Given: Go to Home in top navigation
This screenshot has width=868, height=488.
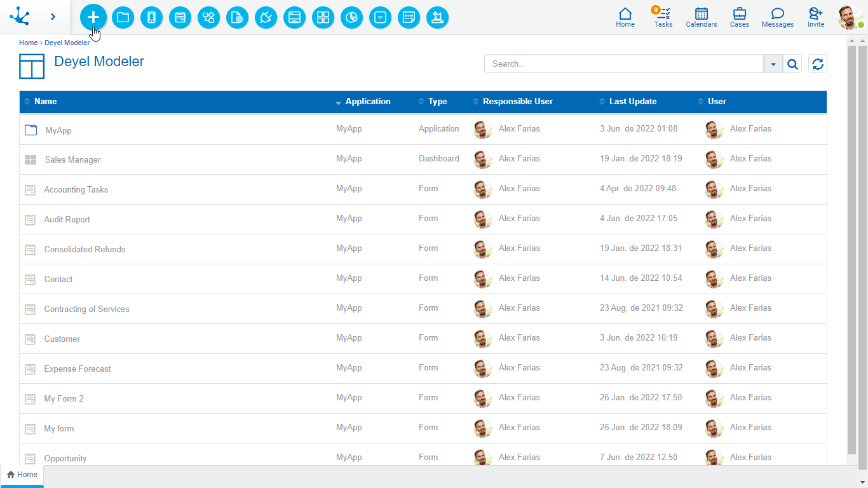Looking at the screenshot, I should (625, 17).
